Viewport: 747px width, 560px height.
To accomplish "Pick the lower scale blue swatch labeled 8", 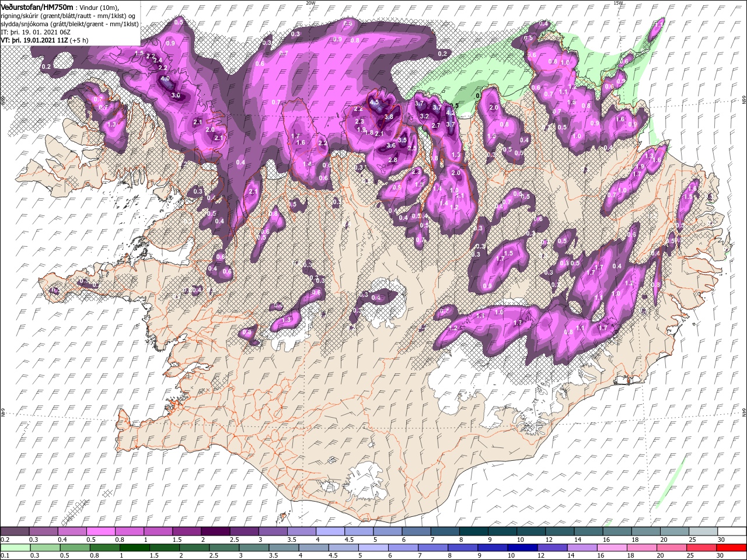I will point(463,547).
